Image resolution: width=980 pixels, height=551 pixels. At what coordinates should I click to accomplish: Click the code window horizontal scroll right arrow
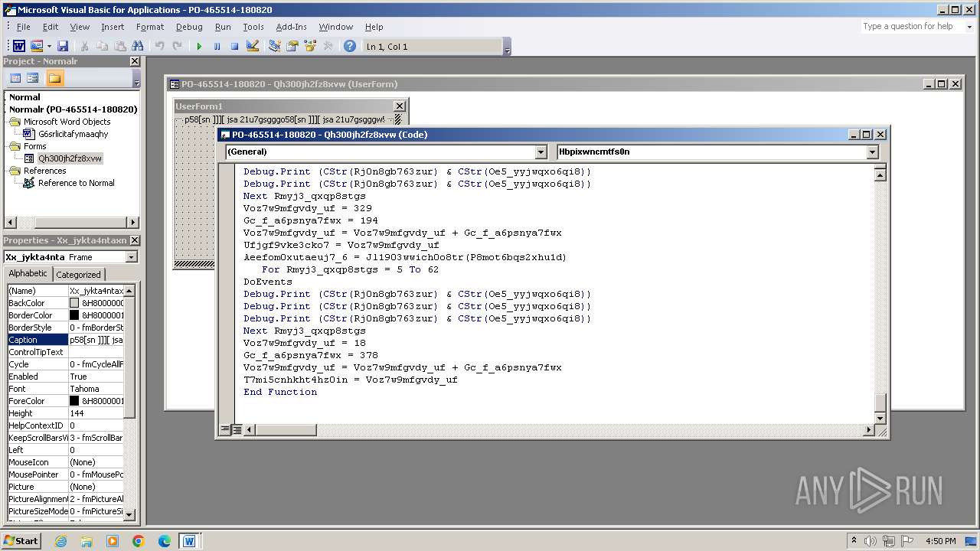868,430
